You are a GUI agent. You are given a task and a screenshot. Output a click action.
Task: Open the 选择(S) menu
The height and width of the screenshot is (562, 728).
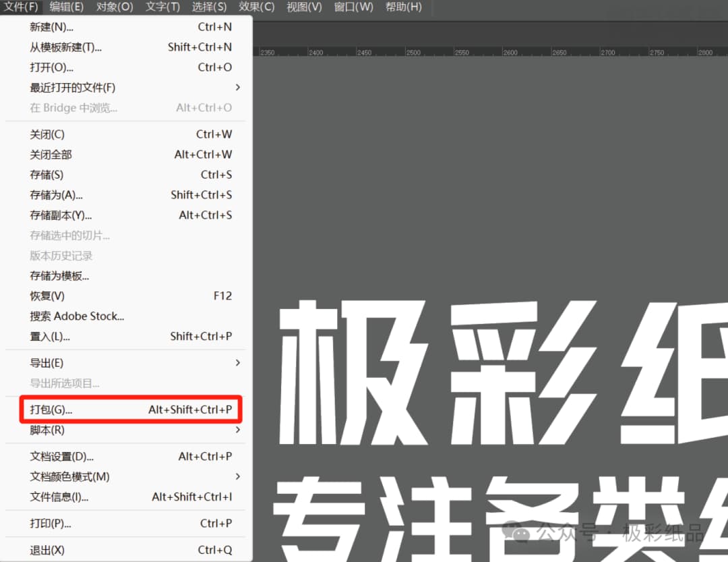(x=209, y=7)
